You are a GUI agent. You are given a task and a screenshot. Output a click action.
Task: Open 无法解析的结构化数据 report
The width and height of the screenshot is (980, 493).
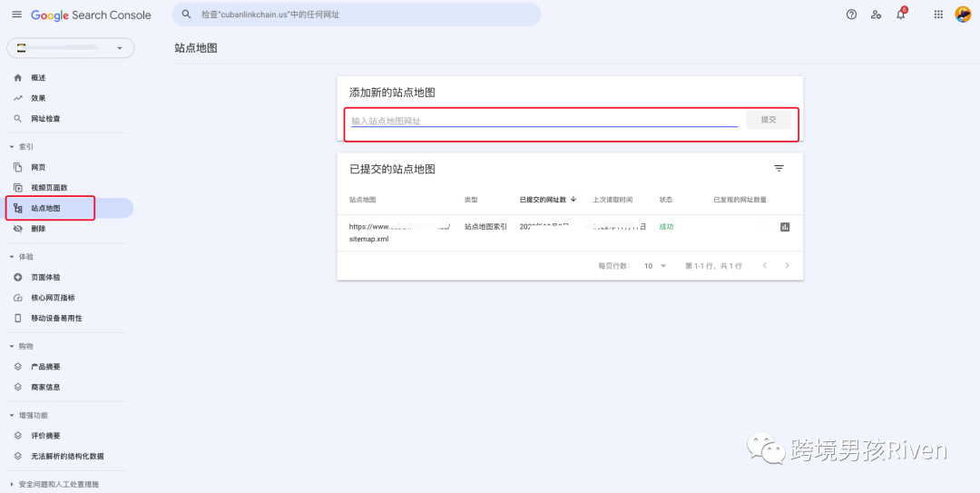pyautogui.click(x=67, y=456)
